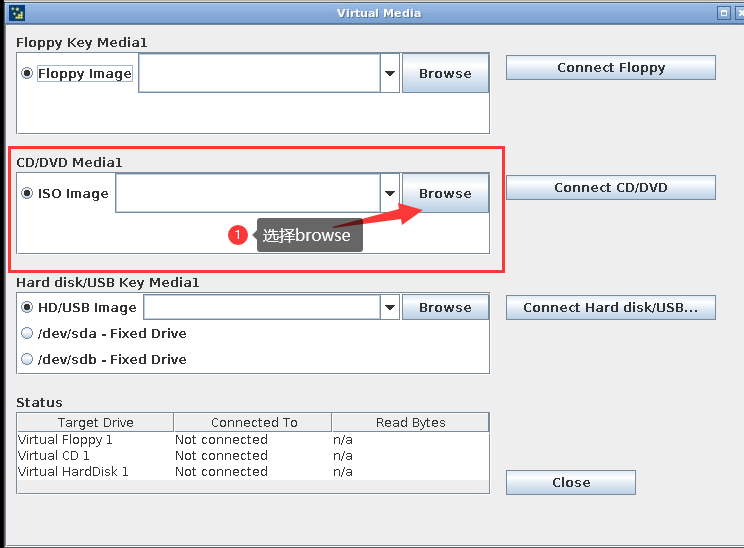Expand the Floppy Image path dropdown
This screenshot has height=548, width=744.
[390, 73]
